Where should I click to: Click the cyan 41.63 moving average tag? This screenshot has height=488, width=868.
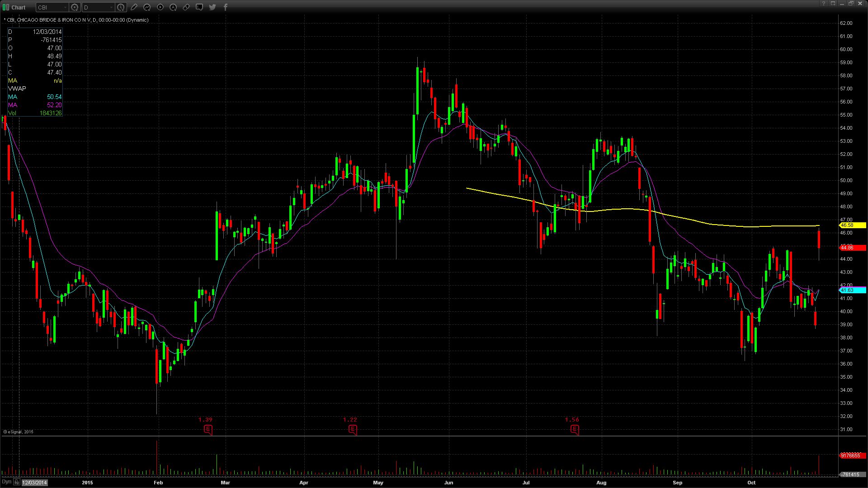point(853,290)
